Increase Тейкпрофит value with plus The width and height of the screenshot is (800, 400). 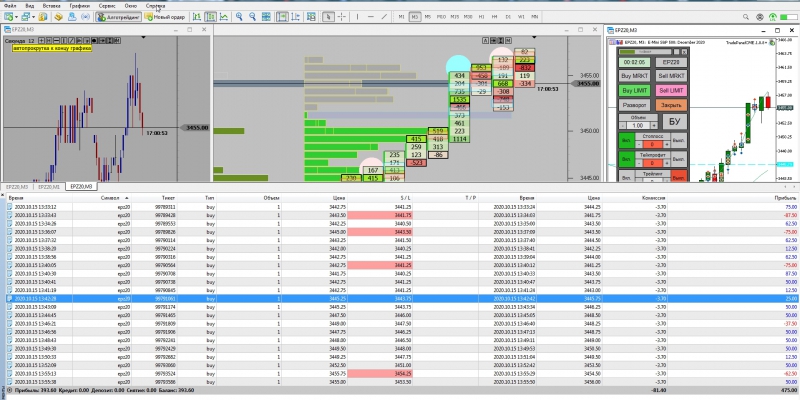pos(666,163)
